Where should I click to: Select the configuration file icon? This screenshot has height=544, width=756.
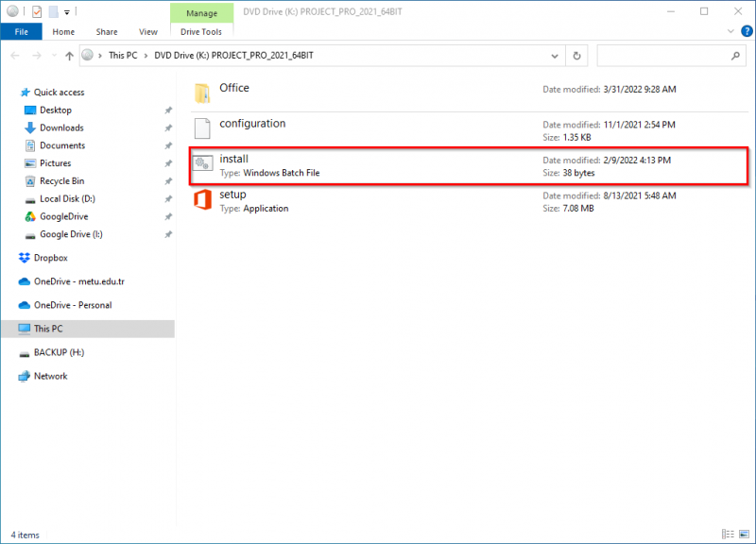point(202,128)
